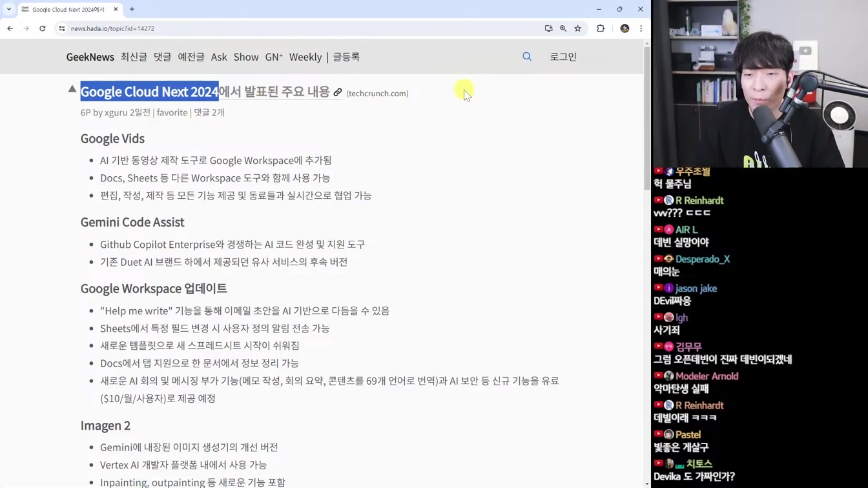Viewport: 868px width, 488px height.
Task: Open author xguru profile link
Action: [x=116, y=112]
